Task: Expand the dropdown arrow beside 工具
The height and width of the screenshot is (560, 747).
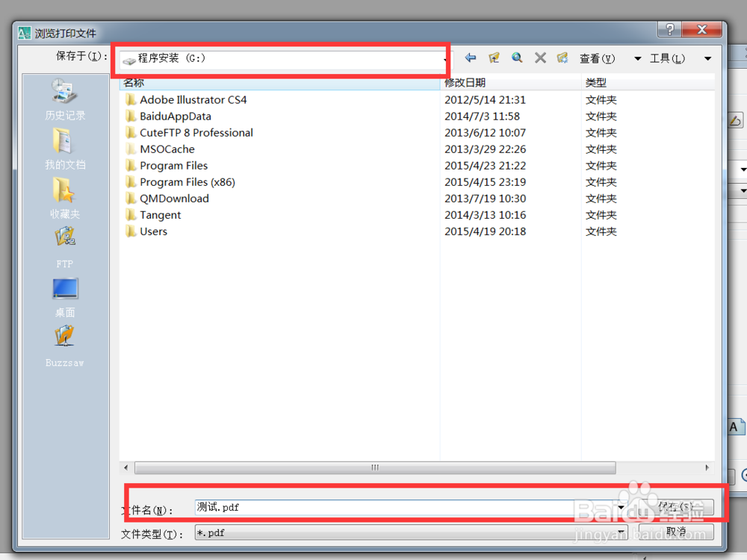Action: click(708, 58)
